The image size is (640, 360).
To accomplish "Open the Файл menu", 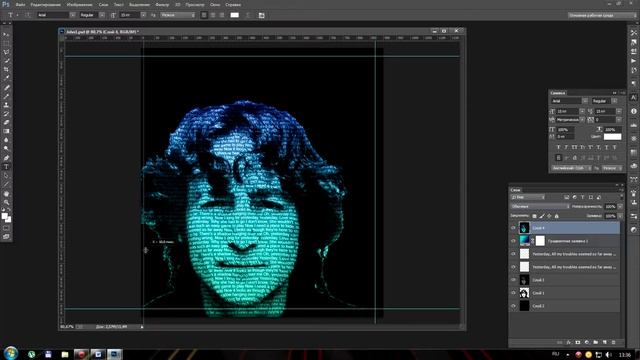I will coord(20,4).
